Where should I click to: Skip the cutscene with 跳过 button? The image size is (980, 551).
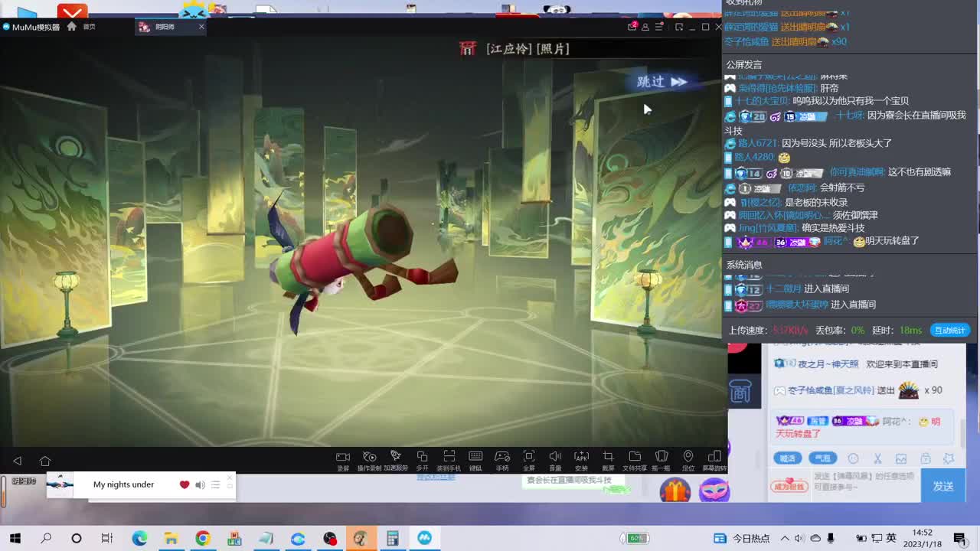(661, 82)
